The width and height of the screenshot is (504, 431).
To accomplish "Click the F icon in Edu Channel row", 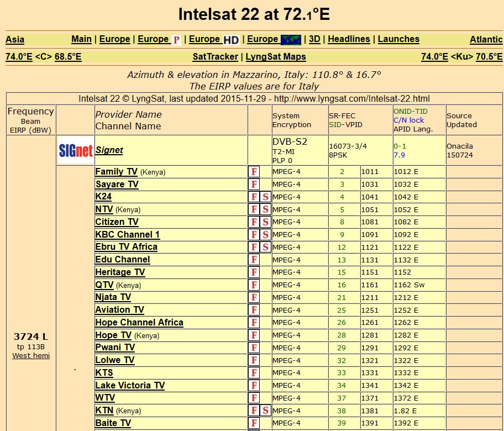I will pos(254,260).
